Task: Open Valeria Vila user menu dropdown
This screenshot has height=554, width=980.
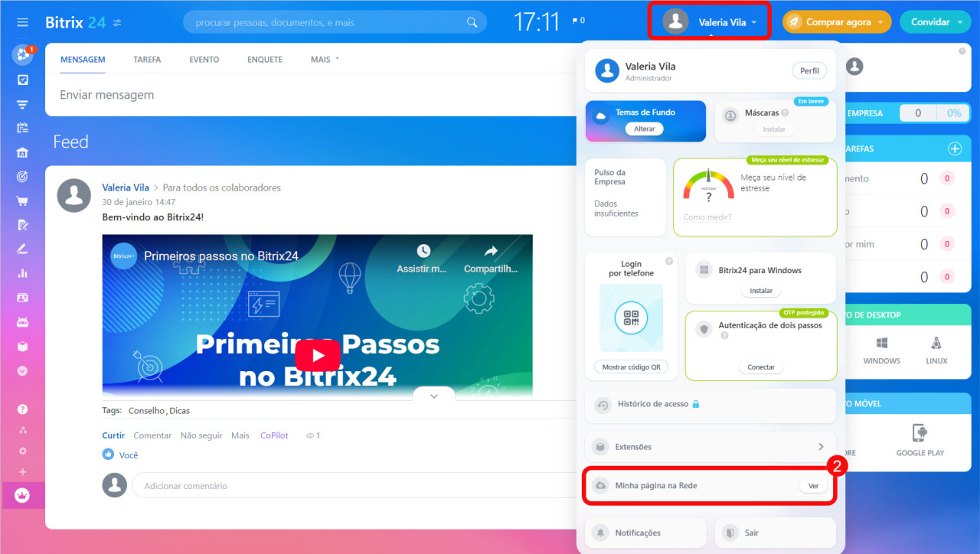Action: (710, 22)
